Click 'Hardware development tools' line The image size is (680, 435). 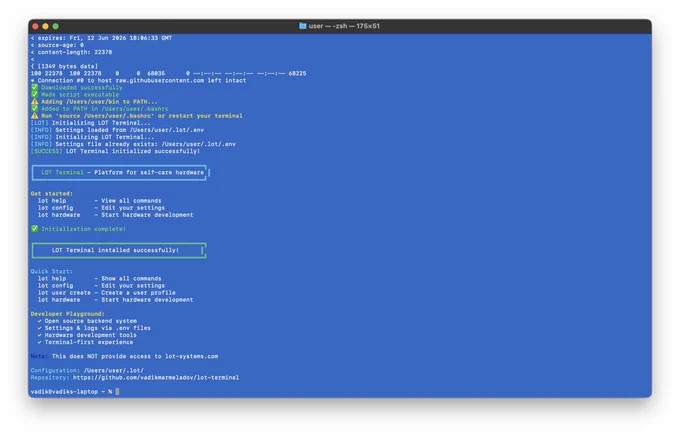tap(87, 335)
